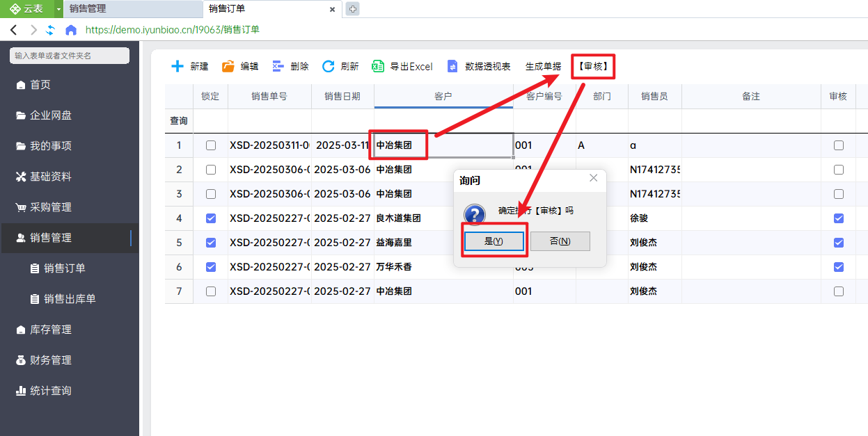Toggle 审核 checkbox in row 7
This screenshot has height=436, width=868.
pyautogui.click(x=839, y=291)
